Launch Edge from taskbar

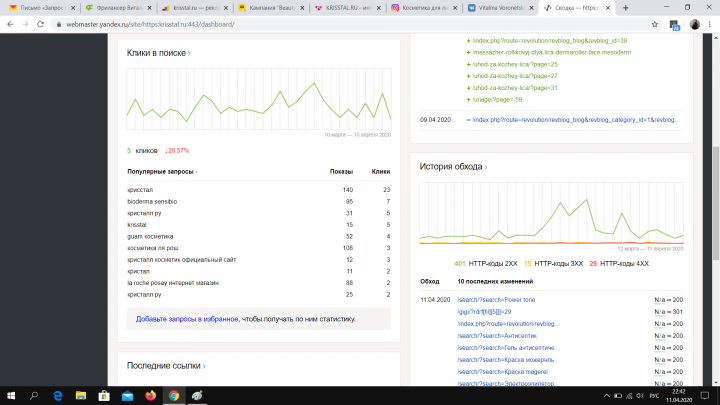pyautogui.click(x=58, y=395)
